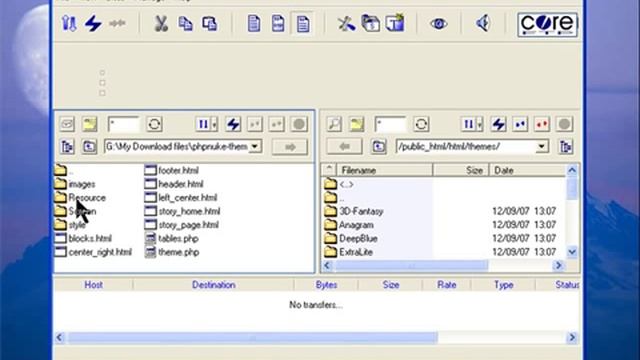Image resolution: width=640 pixels, height=360 pixels.
Task: Toggle the speaker sound icon
Action: point(483,23)
